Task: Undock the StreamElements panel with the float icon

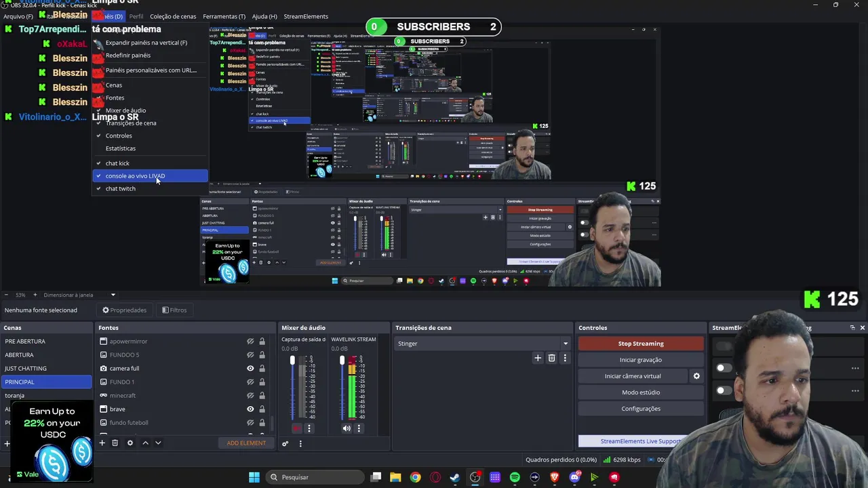Action: [852, 327]
